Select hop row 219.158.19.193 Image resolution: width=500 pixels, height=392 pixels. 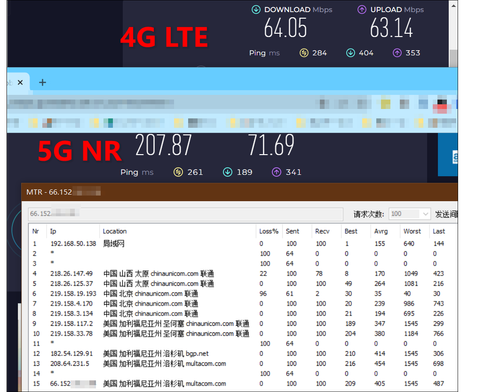pyautogui.click(x=243, y=294)
